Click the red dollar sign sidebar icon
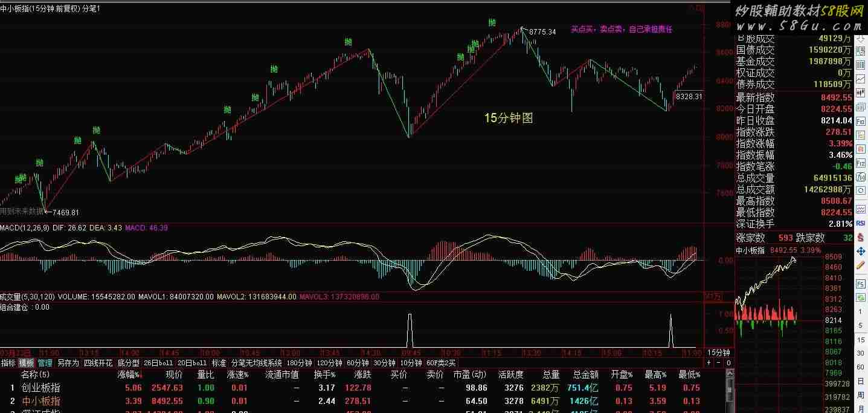Screen dimensions: 868x413 coord(861,237)
